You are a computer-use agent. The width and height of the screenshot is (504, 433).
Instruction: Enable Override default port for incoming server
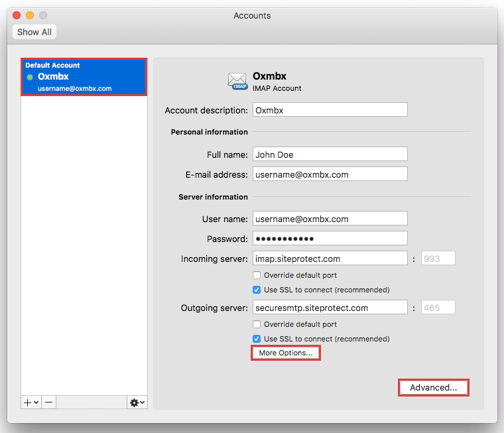click(x=257, y=275)
